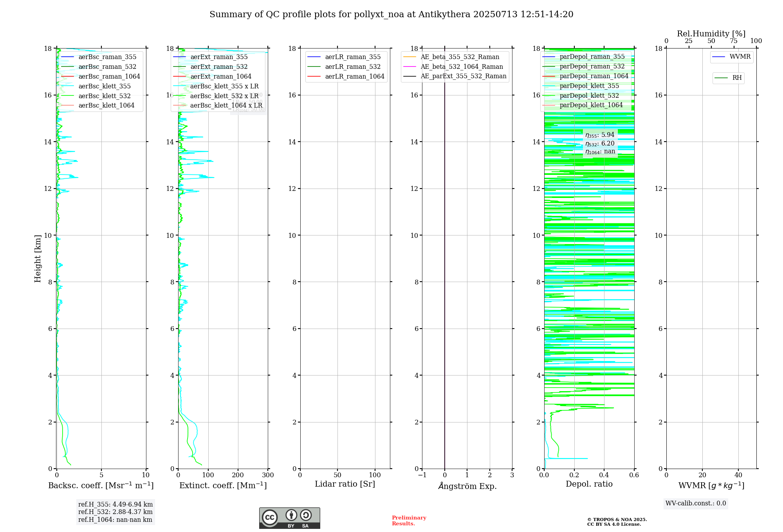Image resolution: width=783 pixels, height=532 pixels.
Task: Click the '© TROPOS & NOA 2025' copyright text
Action: 617,520
